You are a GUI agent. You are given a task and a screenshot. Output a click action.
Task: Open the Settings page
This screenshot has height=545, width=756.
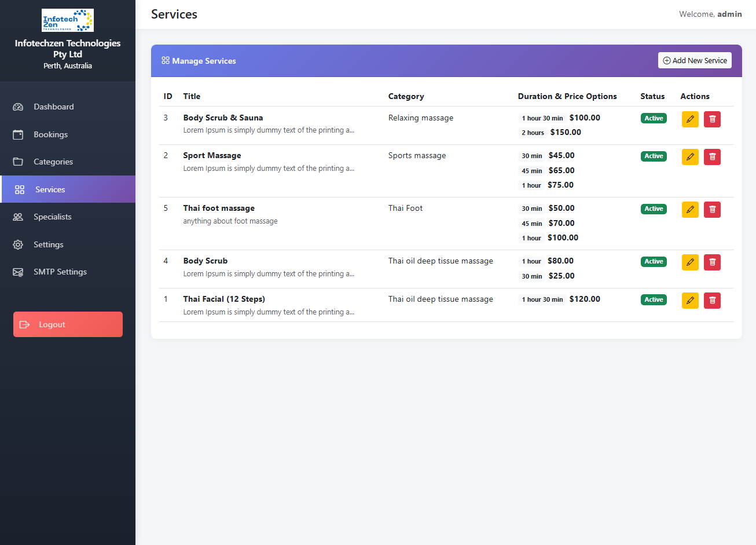click(48, 244)
